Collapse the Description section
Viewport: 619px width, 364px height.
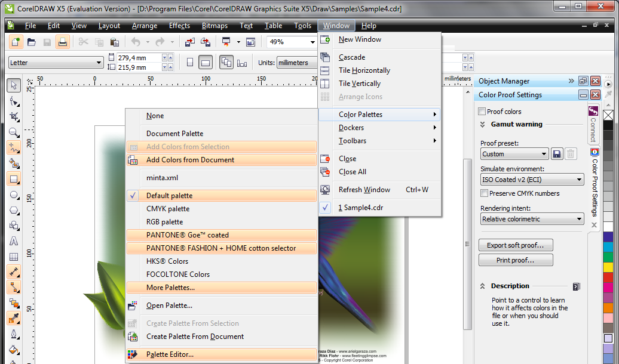pyautogui.click(x=482, y=286)
